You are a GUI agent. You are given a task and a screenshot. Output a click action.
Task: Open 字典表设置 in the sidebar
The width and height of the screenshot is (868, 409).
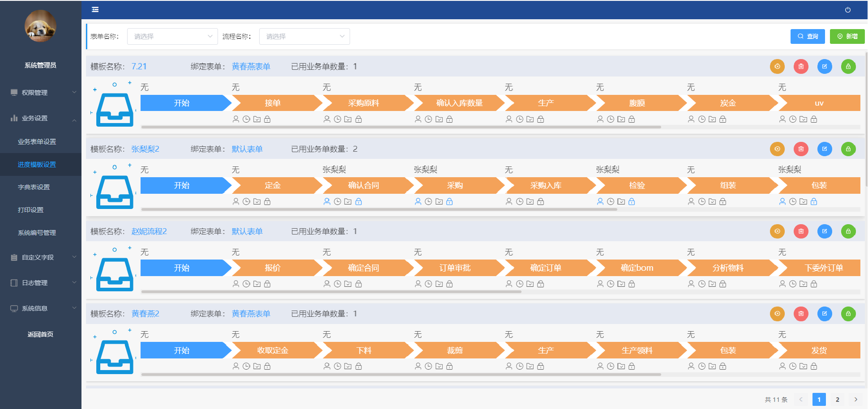pos(34,187)
